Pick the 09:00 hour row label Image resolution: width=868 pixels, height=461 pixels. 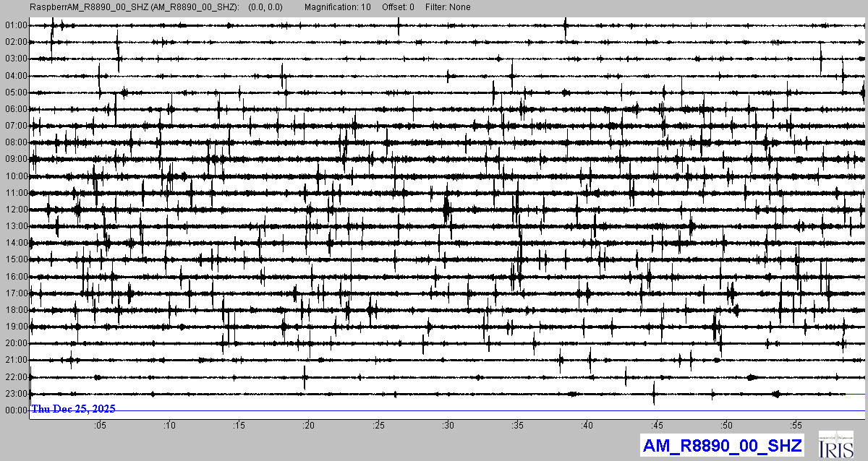(16, 159)
